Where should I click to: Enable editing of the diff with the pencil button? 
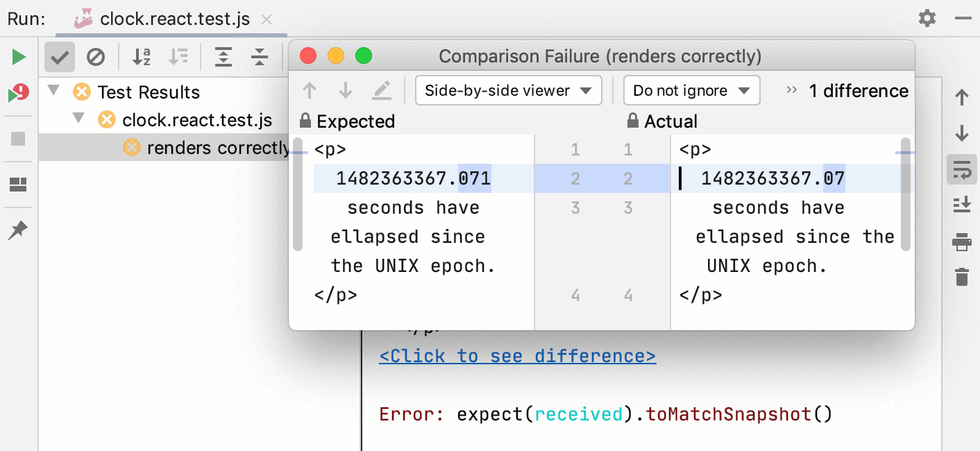pos(382,90)
